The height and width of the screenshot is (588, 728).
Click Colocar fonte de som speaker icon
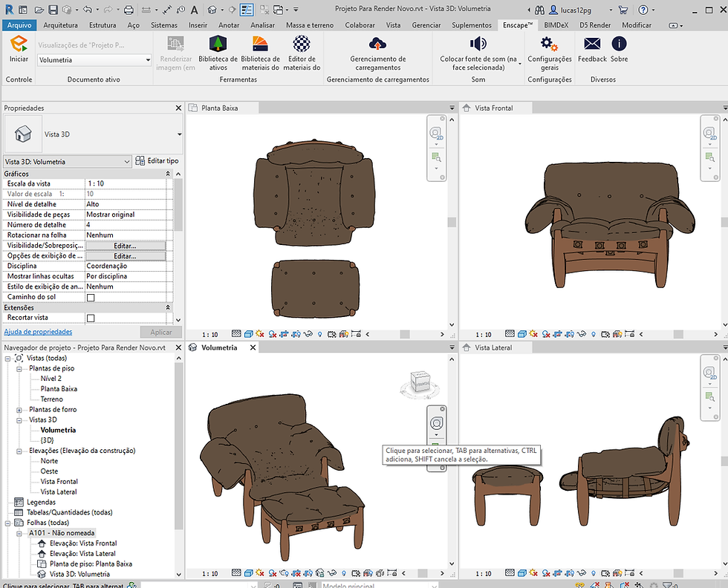pos(478,44)
